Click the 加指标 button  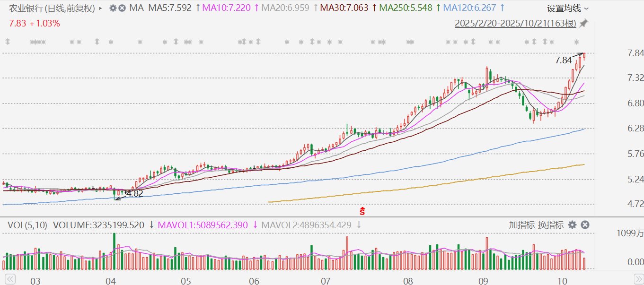pyautogui.click(x=522, y=225)
